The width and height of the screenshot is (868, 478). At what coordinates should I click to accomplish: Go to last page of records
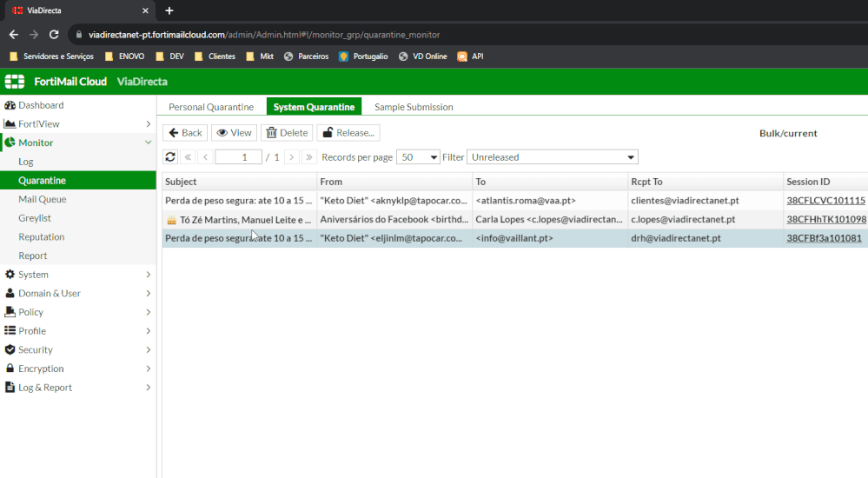pyautogui.click(x=308, y=157)
